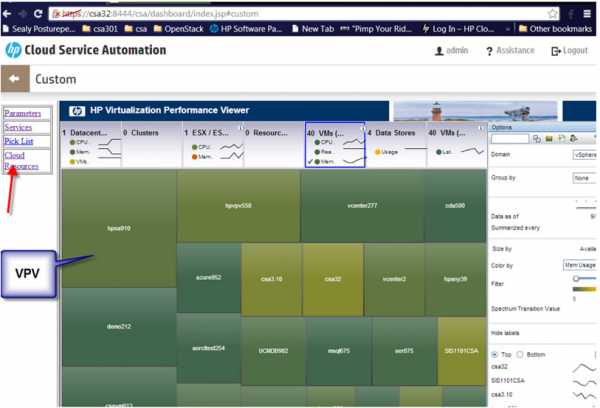Viewport: 600px width, 408px height.
Task: Click the browser reload icon
Action: (x=38, y=14)
